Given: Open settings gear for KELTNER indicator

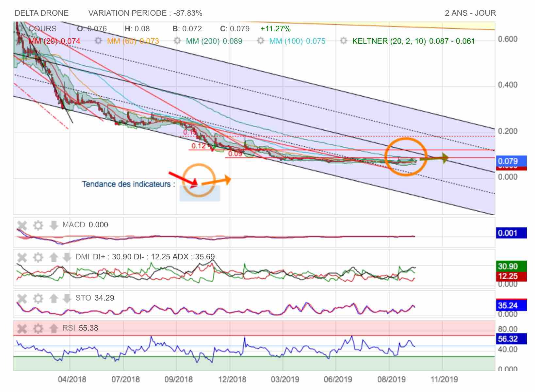Looking at the screenshot, I should [343, 41].
